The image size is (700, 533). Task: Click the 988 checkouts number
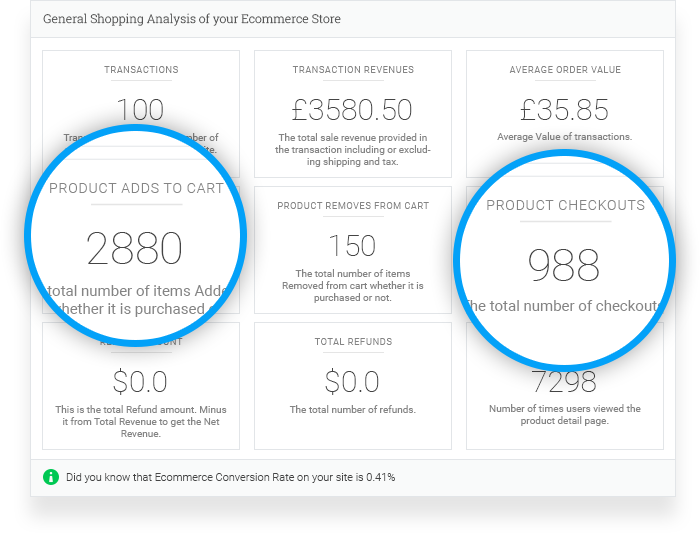pyautogui.click(x=564, y=265)
